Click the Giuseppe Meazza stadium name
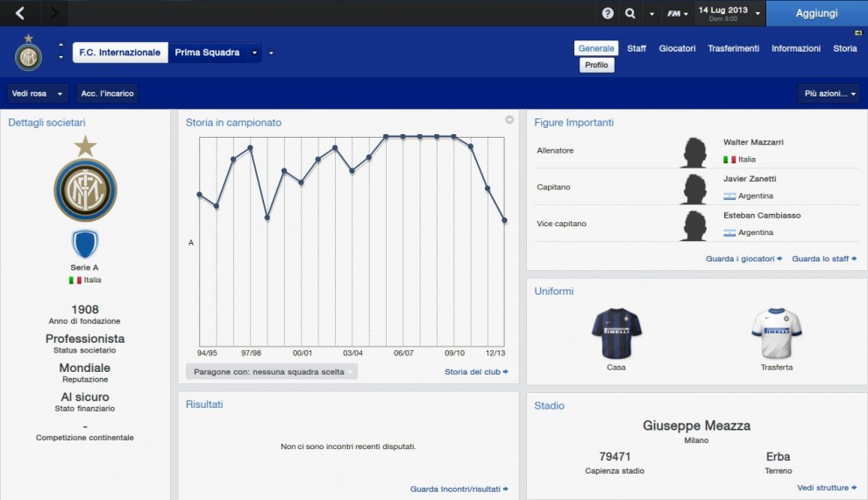The width and height of the screenshot is (868, 500). [x=696, y=425]
